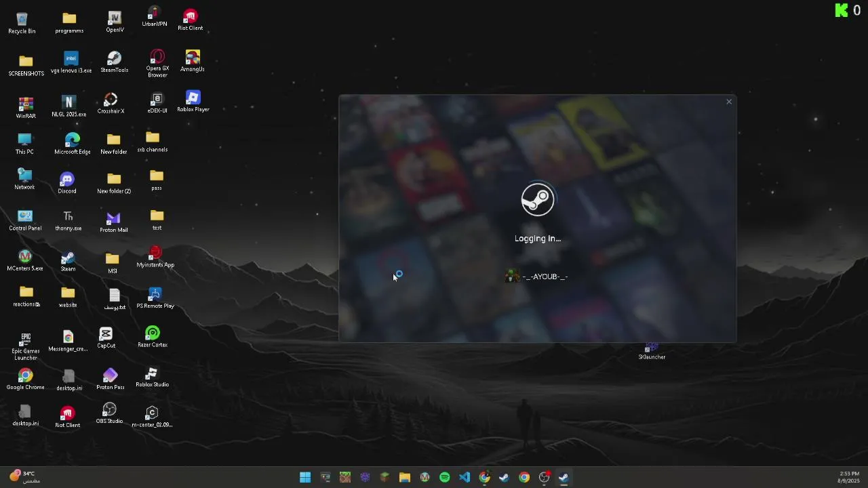This screenshot has height=488, width=868.
Task: Open the Razer Cortex shortcut
Action: [153, 337]
